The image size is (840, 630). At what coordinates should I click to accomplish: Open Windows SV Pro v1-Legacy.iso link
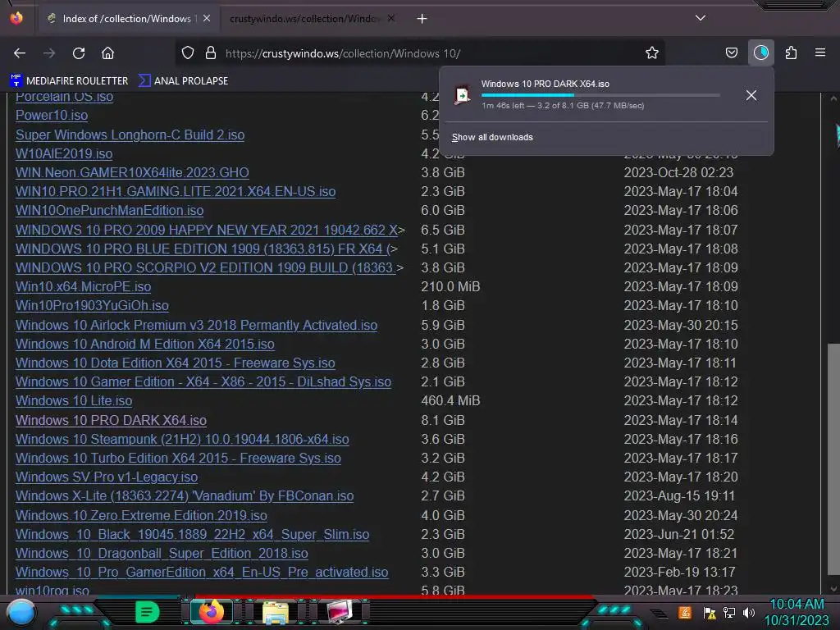click(x=106, y=477)
